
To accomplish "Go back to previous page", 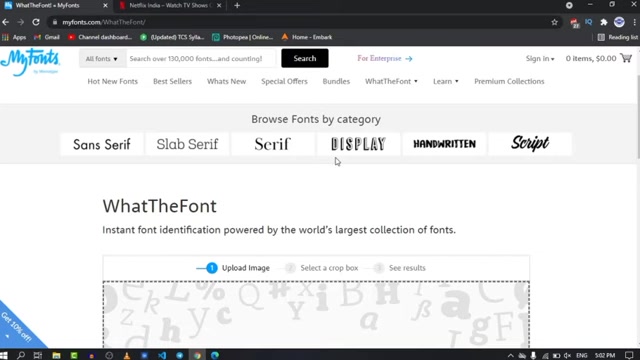I will coord(6,22).
